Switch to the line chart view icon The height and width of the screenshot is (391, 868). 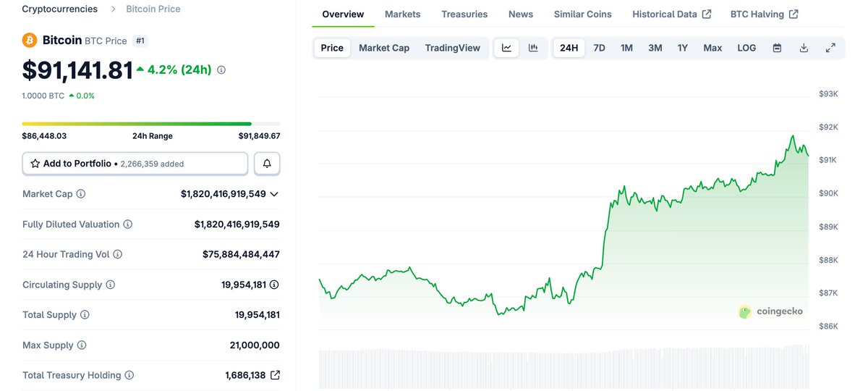point(506,48)
